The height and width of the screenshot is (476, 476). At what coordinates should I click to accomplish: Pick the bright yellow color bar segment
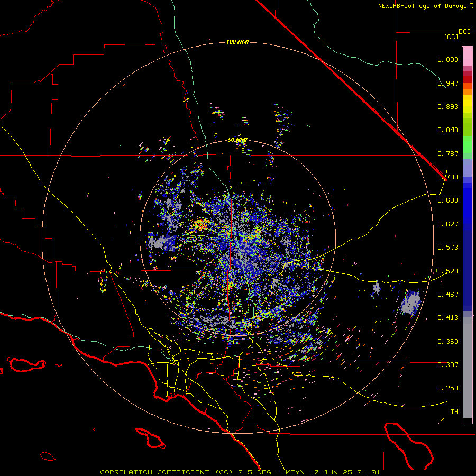click(x=467, y=103)
